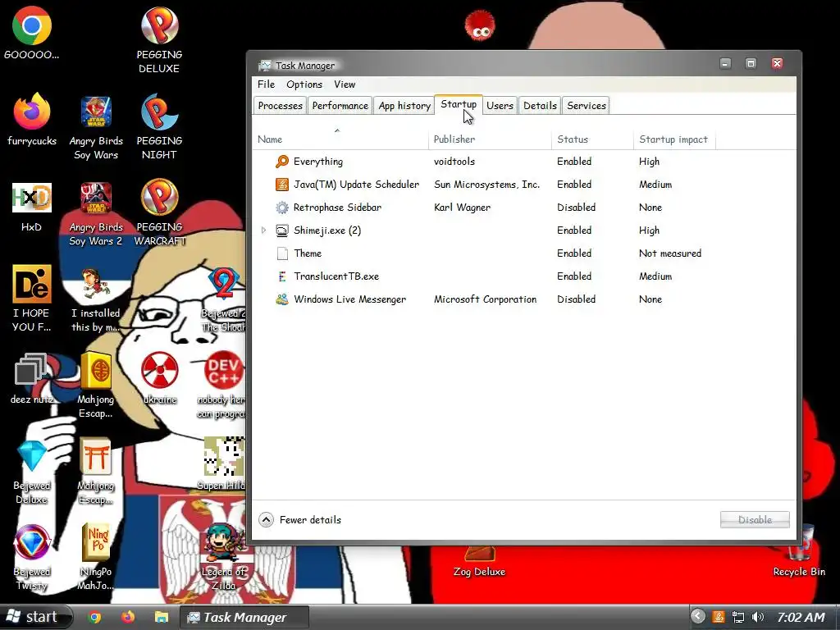The image size is (840, 630).
Task: Select the PEGGING NIGHT desktop icon
Action: [x=160, y=112]
